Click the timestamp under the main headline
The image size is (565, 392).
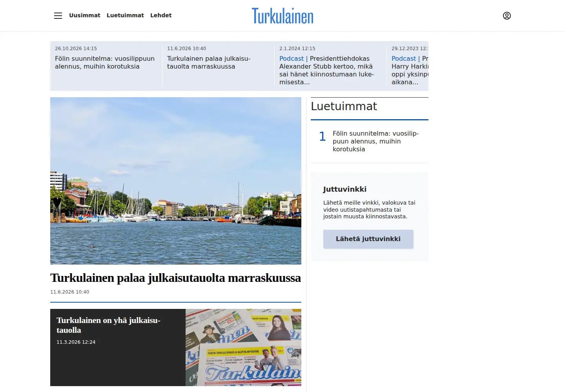click(x=69, y=292)
